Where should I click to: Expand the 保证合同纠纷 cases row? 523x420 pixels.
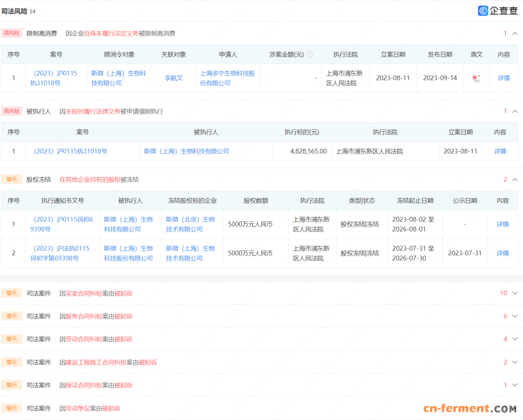515,385
